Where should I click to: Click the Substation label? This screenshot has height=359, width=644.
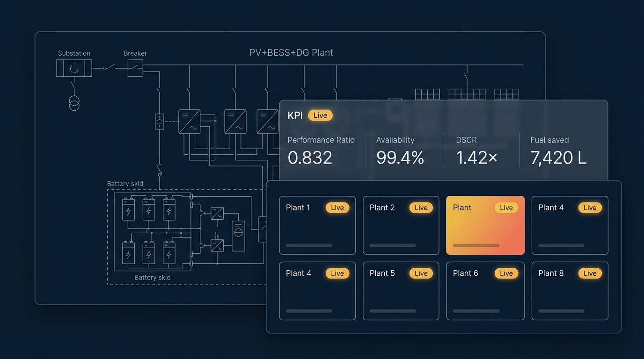[74, 53]
